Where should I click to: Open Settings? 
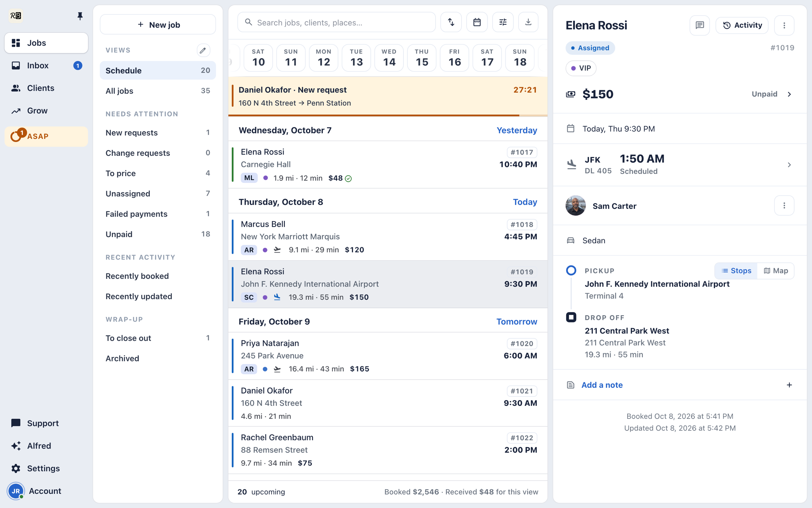46,468
